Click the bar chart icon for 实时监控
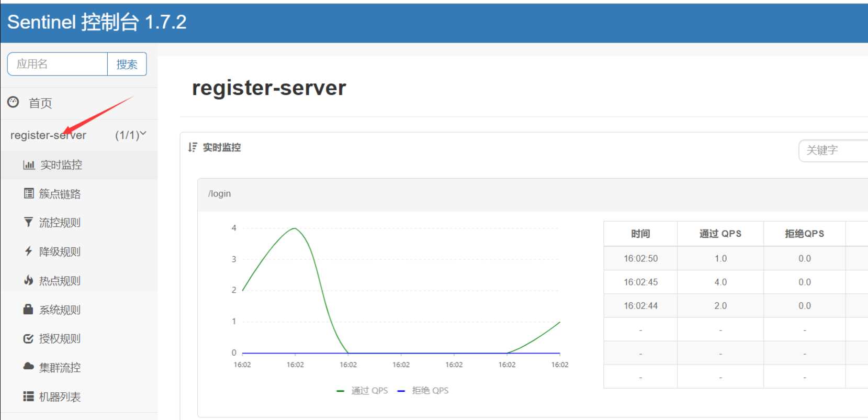Viewport: 868px width, 420px height. [x=29, y=165]
